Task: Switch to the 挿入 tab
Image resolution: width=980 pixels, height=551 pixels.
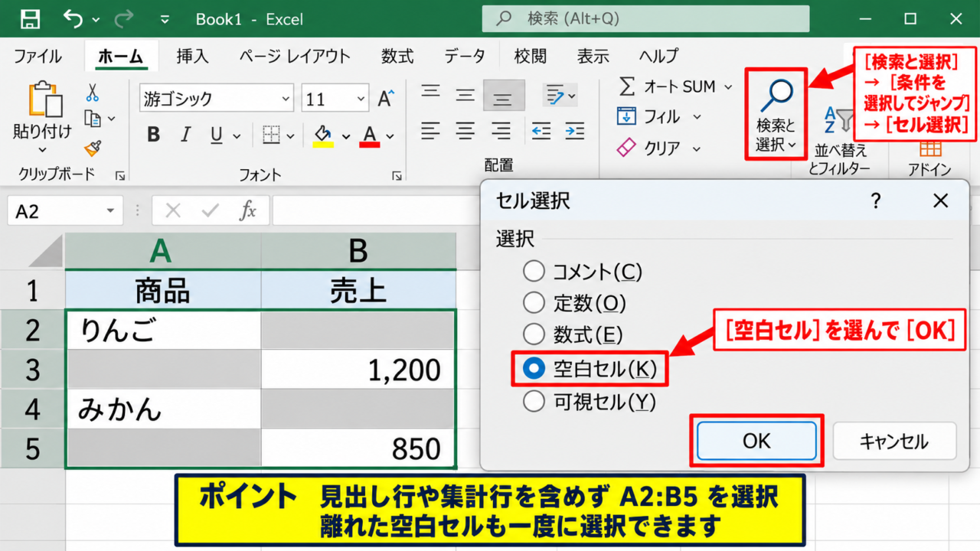Action: tap(192, 56)
